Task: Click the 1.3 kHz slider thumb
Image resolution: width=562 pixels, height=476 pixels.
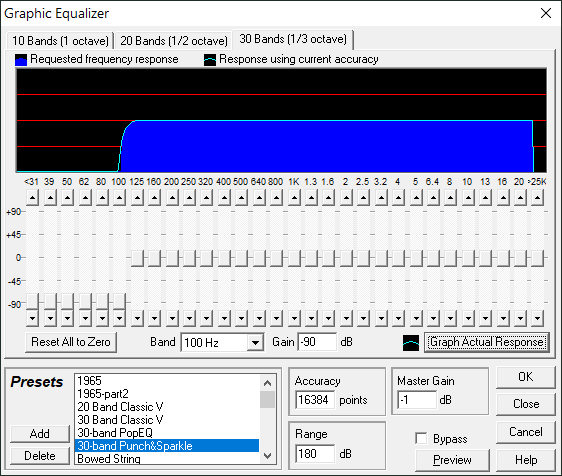Action: click(x=311, y=258)
